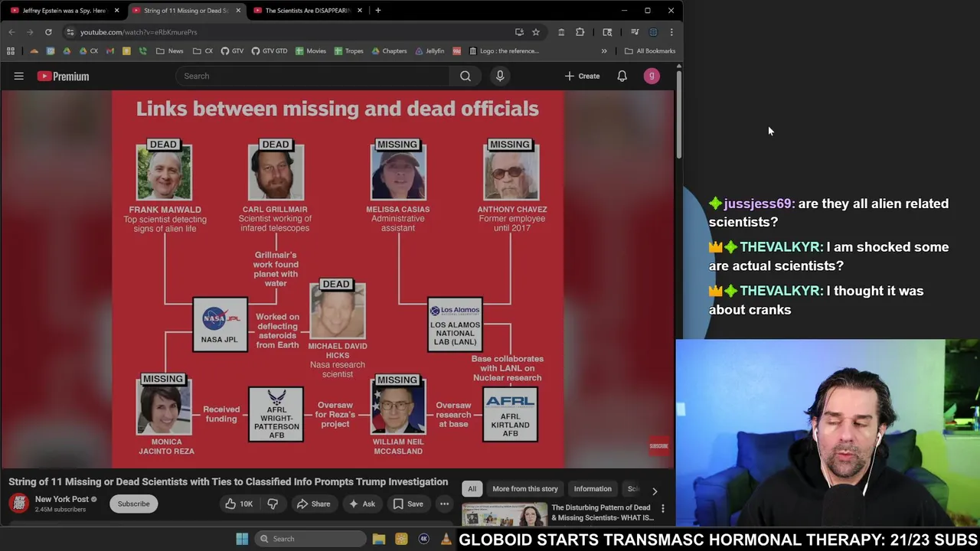Click the YouTube search input field

(312, 76)
